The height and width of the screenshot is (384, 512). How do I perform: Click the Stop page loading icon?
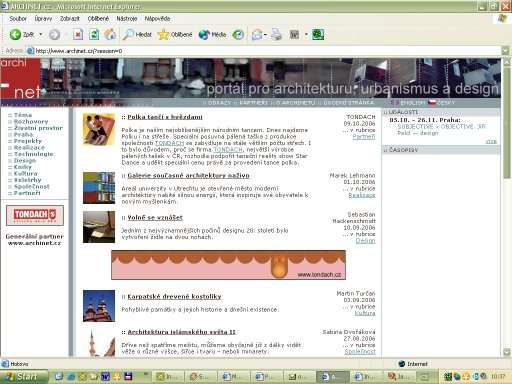click(x=78, y=34)
